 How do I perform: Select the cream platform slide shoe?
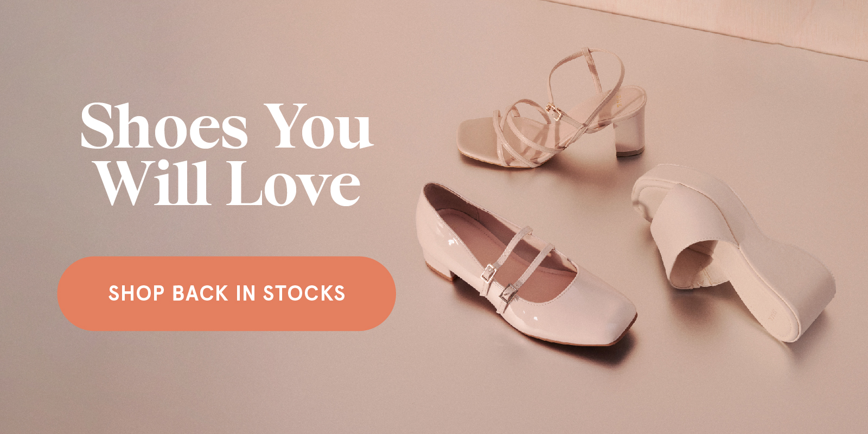pos(732,250)
